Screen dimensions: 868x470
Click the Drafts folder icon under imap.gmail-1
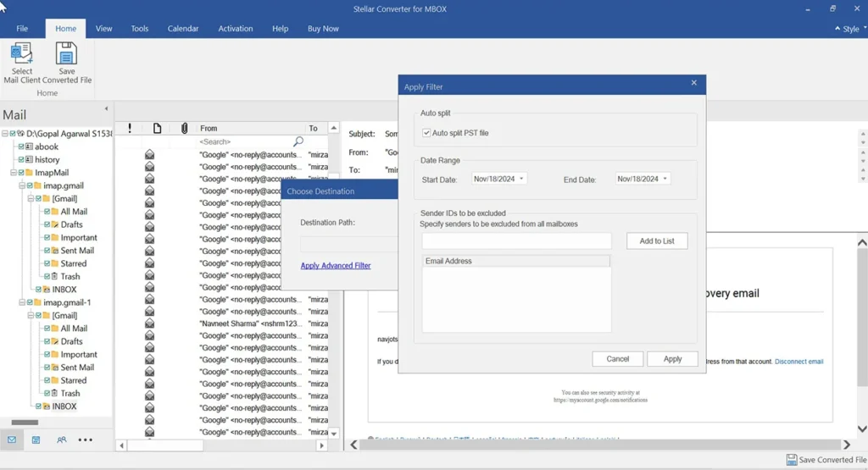tap(55, 341)
